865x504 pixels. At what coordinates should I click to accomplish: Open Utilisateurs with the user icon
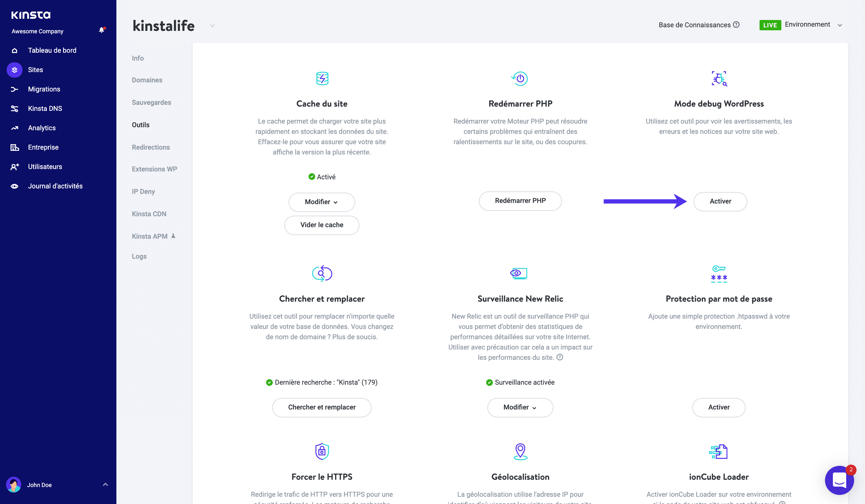click(x=15, y=167)
